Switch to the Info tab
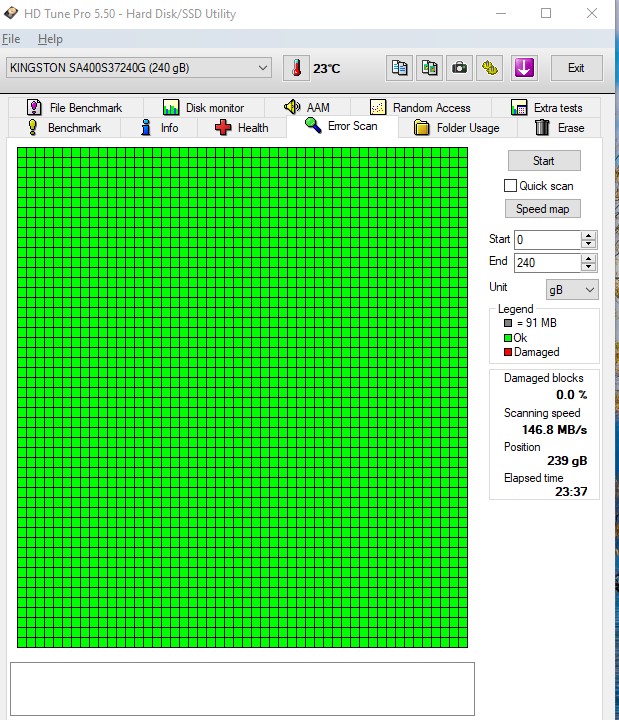The width and height of the screenshot is (619, 720). point(159,128)
